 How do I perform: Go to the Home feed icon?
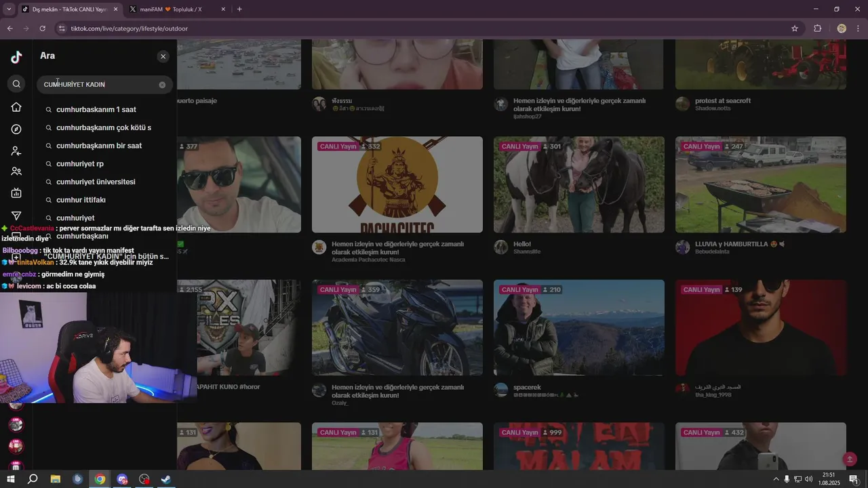point(16,107)
